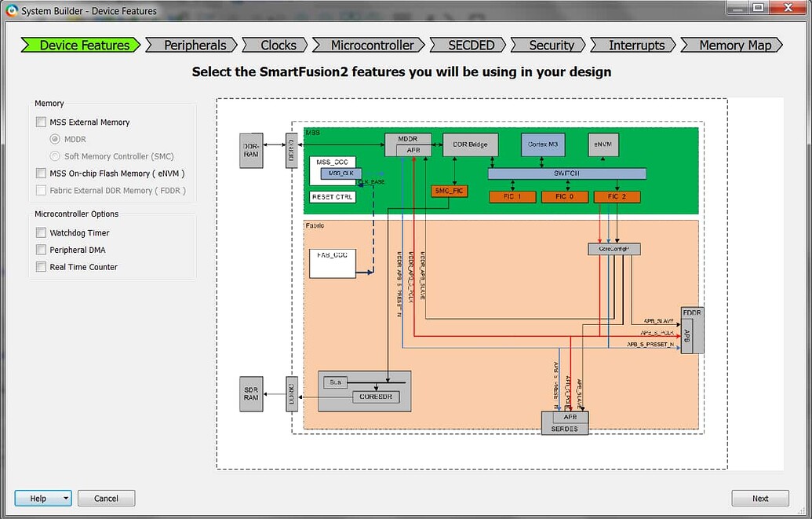Enable the Watchdog Timer option
The image size is (812, 519).
[x=41, y=232]
